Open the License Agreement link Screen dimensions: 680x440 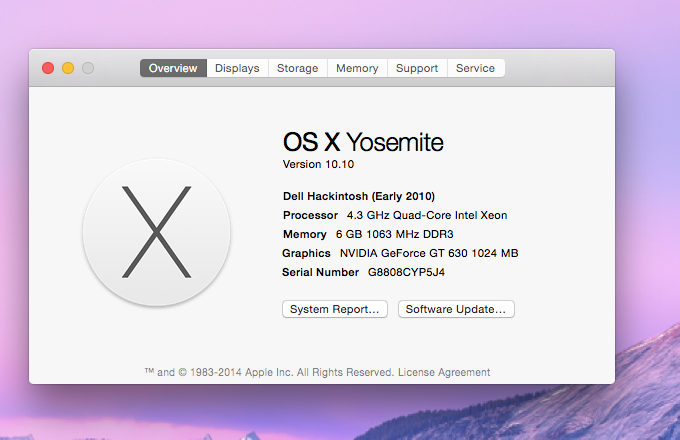click(x=444, y=372)
